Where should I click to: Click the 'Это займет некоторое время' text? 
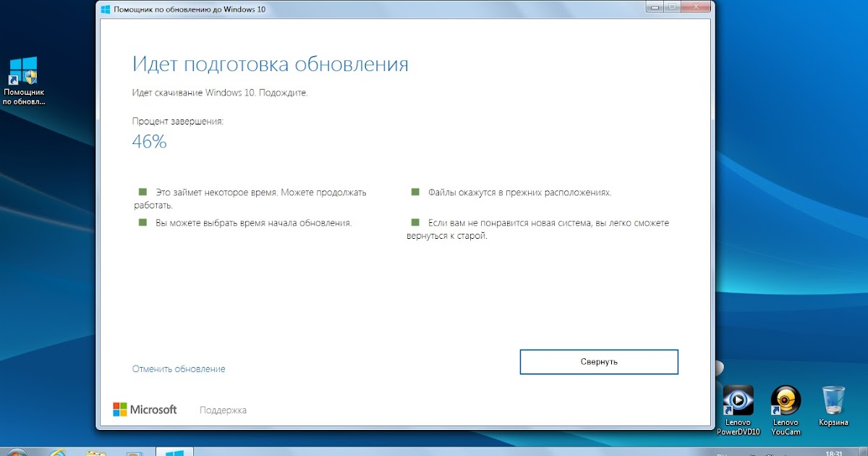216,193
